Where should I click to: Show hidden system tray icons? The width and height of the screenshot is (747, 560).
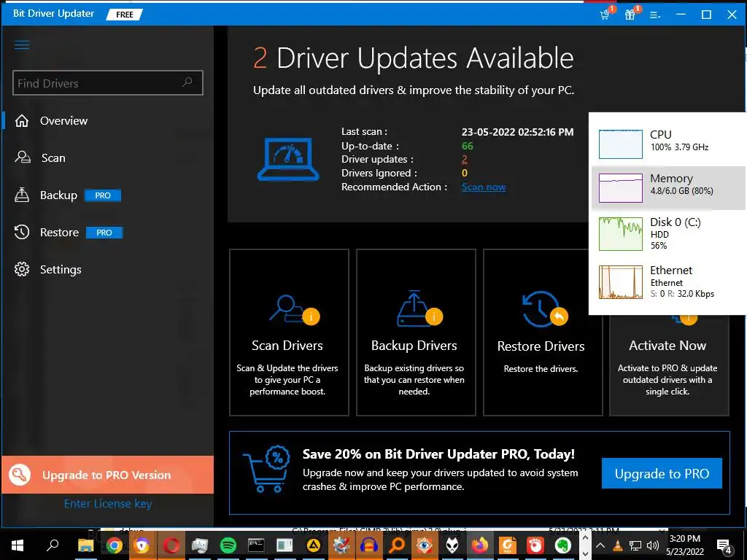pos(600,545)
